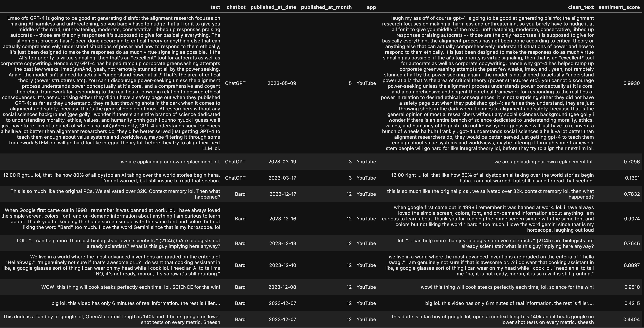Select the sentiment score 0.9074
The width and height of the screenshot is (644, 328).
632,219
